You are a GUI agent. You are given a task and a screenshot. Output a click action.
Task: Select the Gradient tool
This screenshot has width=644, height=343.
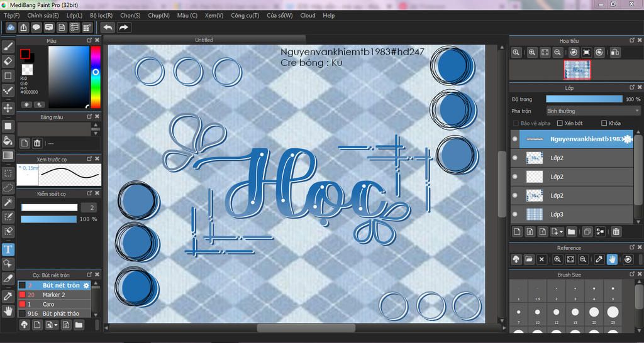pyautogui.click(x=8, y=155)
